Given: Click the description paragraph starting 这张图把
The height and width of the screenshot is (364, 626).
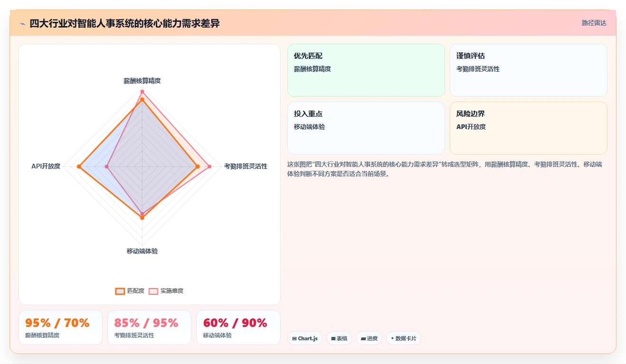Looking at the screenshot, I should [445, 169].
